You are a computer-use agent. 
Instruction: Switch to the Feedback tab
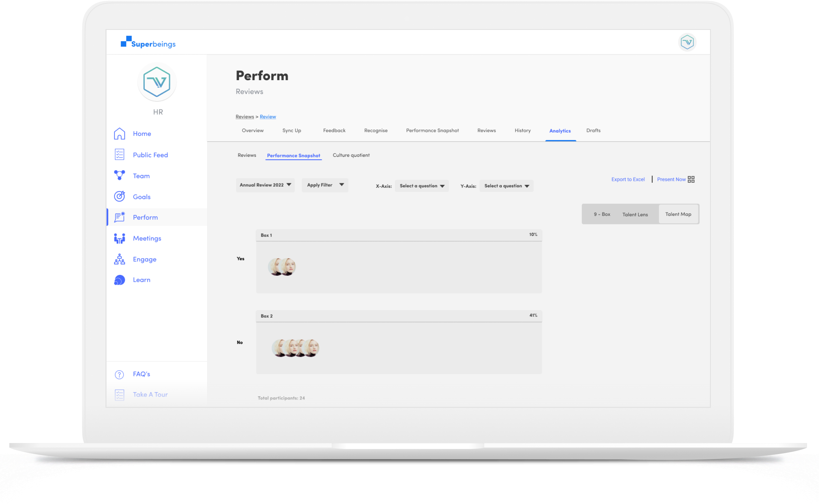pos(334,130)
